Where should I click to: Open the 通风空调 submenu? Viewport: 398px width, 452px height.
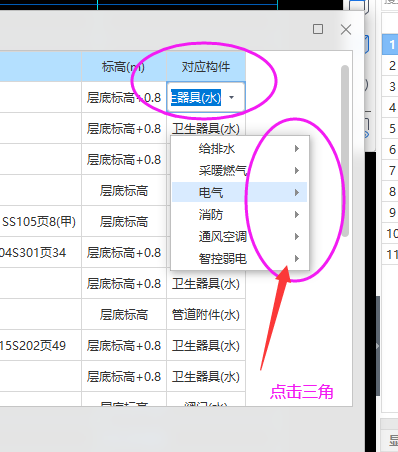pyautogui.click(x=239, y=236)
